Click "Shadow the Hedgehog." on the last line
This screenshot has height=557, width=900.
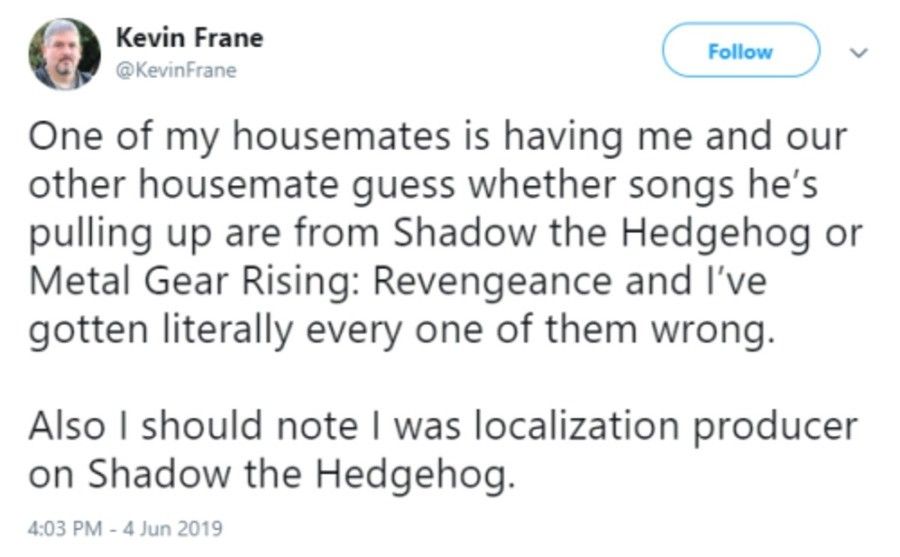(302, 474)
